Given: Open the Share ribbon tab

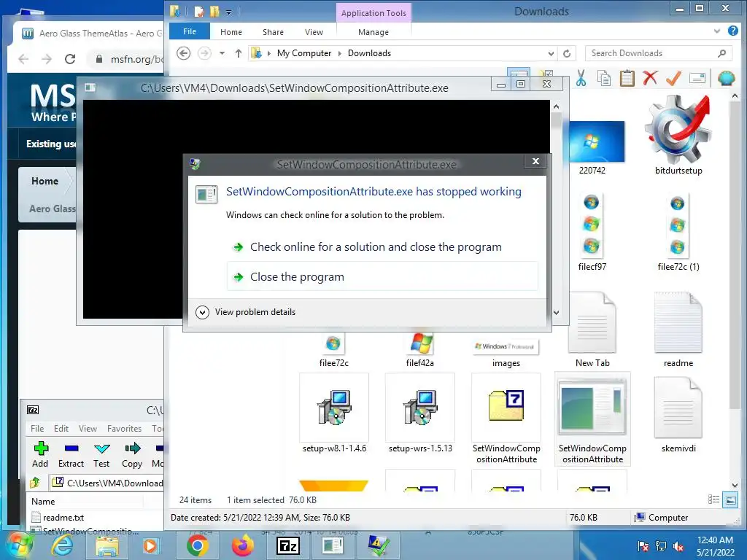Looking at the screenshot, I should click(273, 32).
